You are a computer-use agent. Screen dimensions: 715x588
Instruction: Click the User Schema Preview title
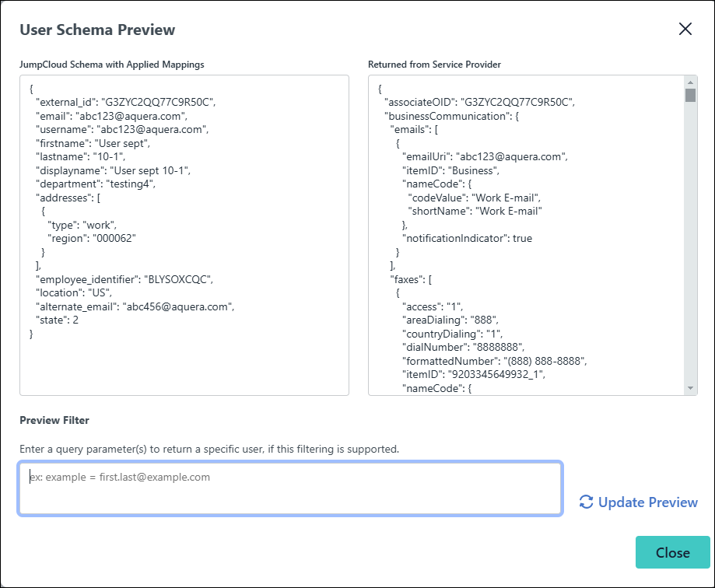click(97, 30)
